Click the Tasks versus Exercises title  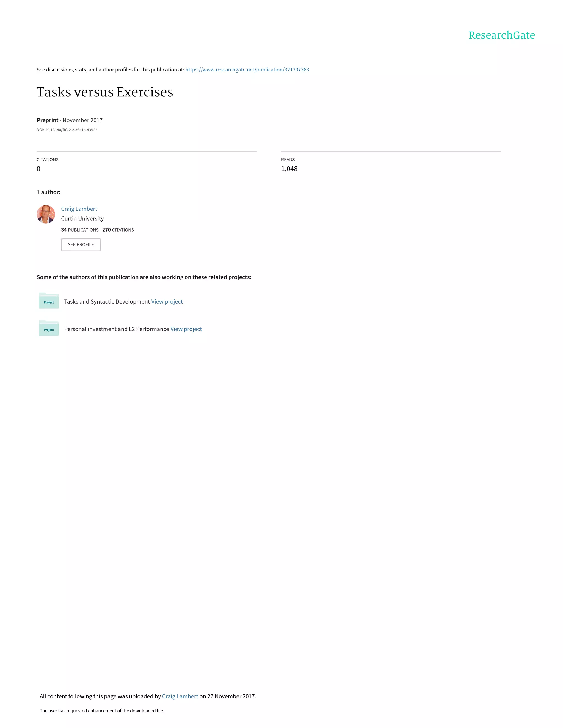coord(105,92)
